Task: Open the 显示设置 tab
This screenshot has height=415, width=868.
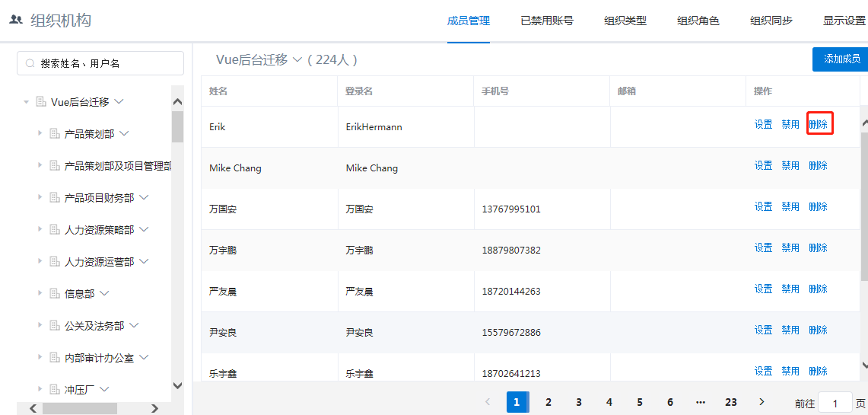Action: point(844,21)
